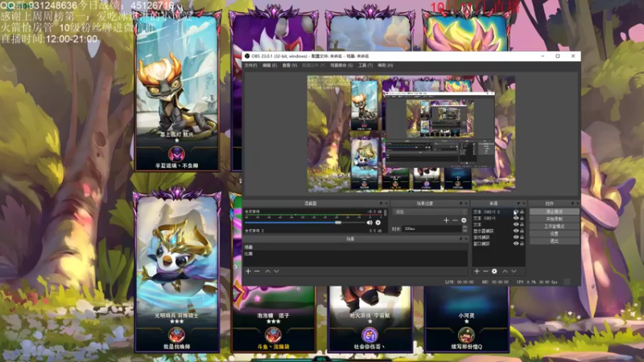Undock the sources panel float icon

click(x=518, y=204)
